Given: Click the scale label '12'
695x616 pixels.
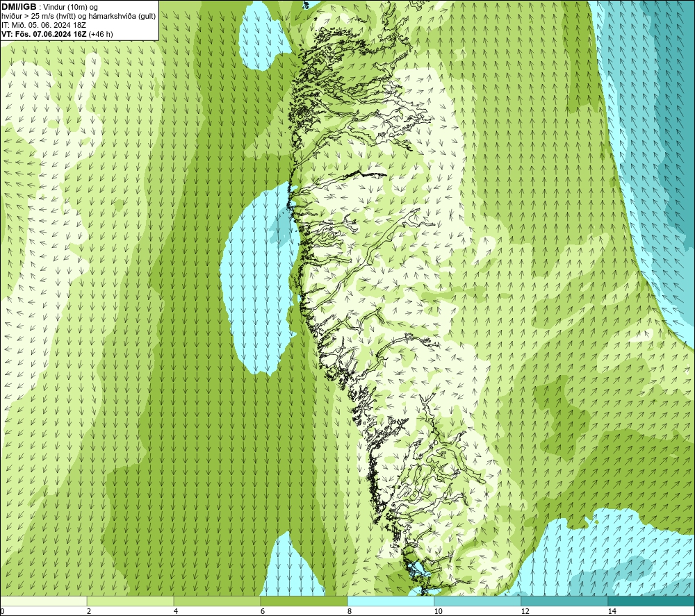Looking at the screenshot, I should pyautogui.click(x=525, y=611).
